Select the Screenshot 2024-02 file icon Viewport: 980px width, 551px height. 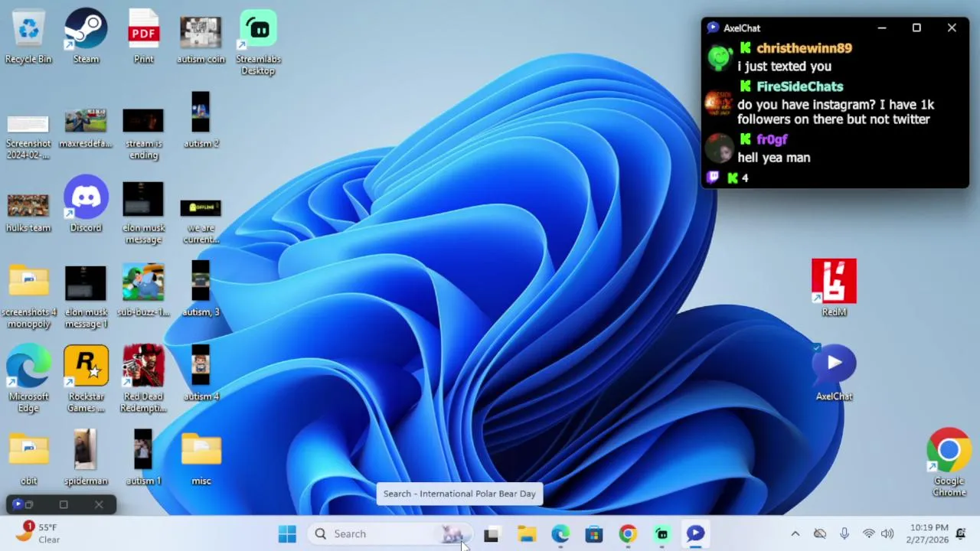(28, 136)
